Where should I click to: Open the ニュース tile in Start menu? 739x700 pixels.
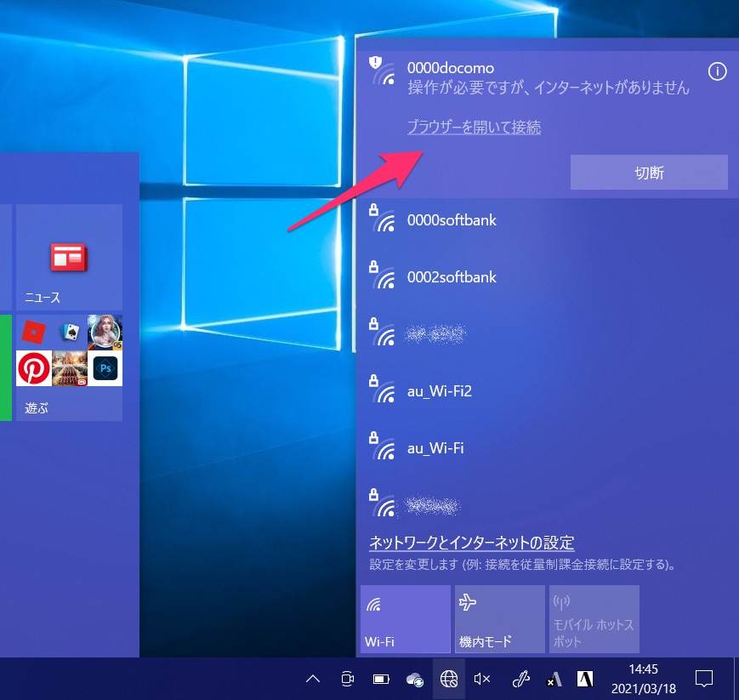69,258
